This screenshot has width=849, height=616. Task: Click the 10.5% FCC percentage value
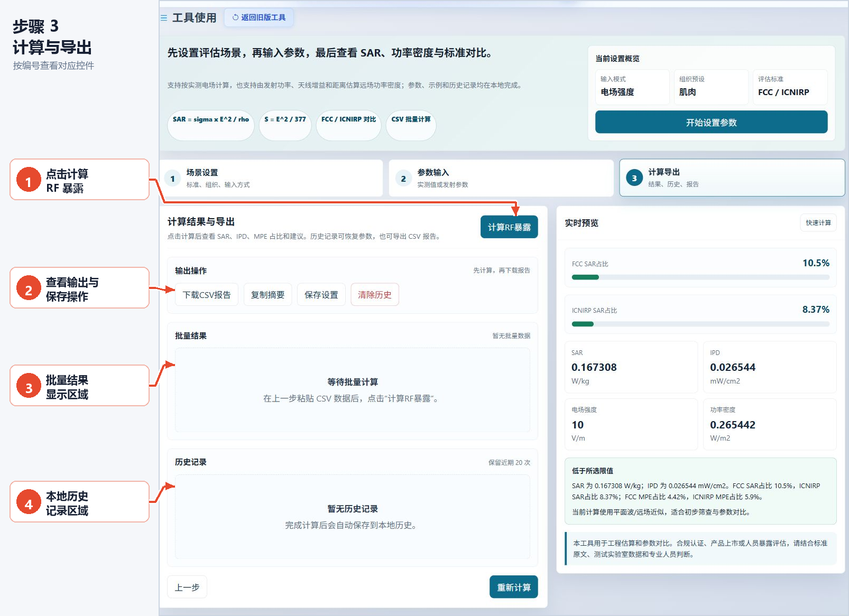(x=816, y=263)
